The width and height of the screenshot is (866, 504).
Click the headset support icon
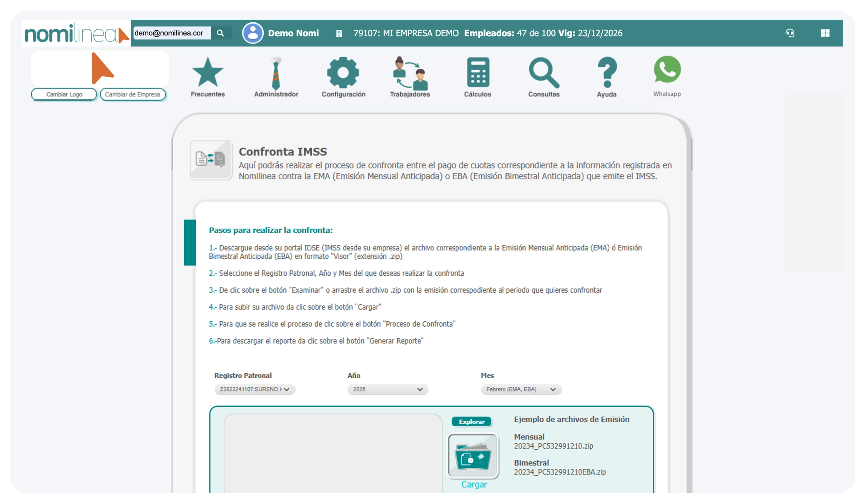click(790, 33)
